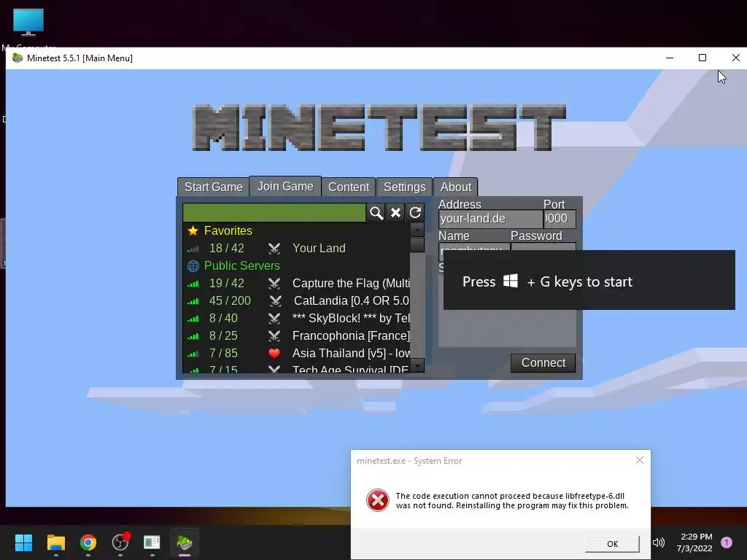
Task: Refresh the server list
Action: [x=415, y=212]
